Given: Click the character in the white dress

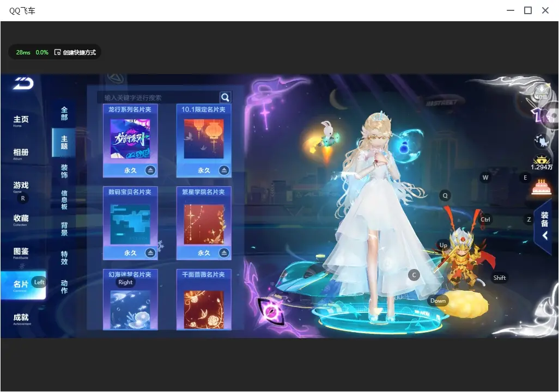Looking at the screenshot, I should pos(378,217).
